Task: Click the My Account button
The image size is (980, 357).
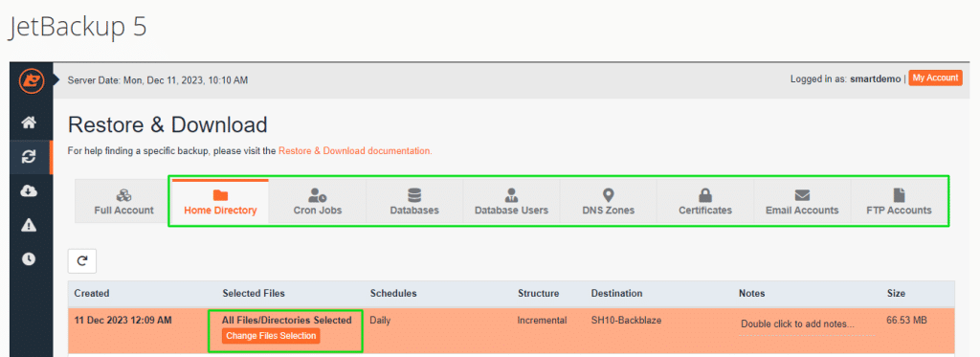Action: pos(935,78)
